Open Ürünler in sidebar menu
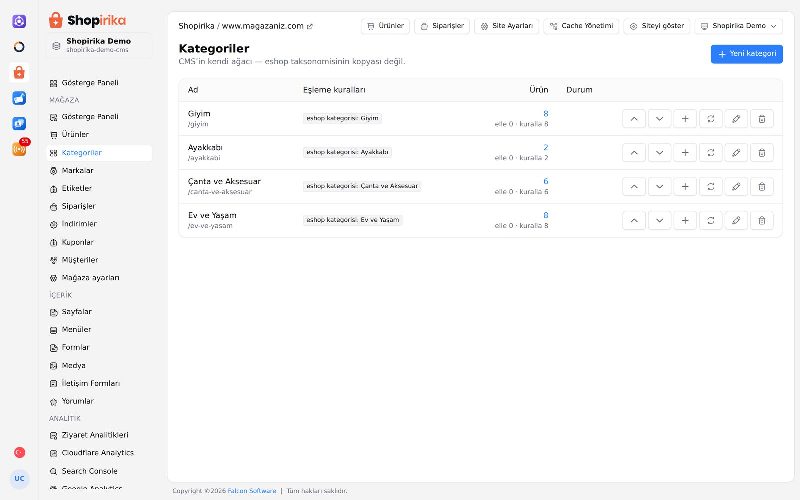Viewport: 800px width, 500px height. pyautogui.click(x=98, y=135)
